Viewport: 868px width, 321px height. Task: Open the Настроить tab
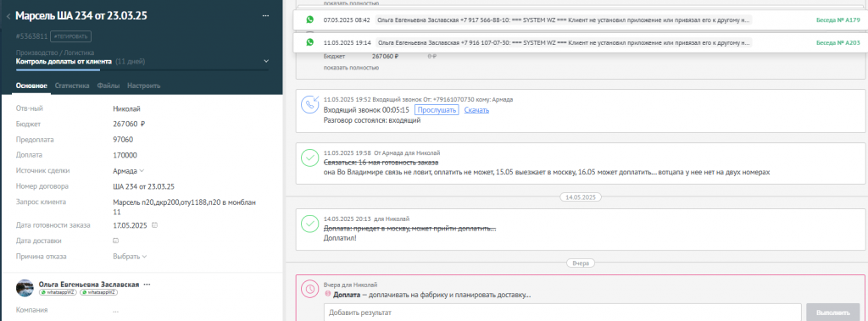pos(144,86)
